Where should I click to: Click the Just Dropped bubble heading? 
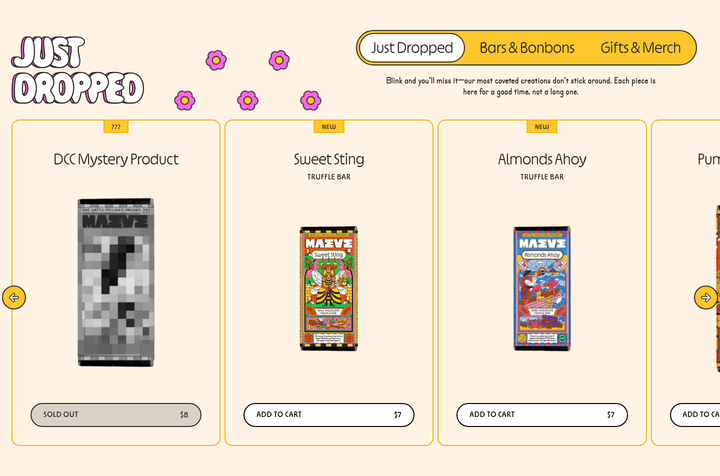[x=77, y=70]
